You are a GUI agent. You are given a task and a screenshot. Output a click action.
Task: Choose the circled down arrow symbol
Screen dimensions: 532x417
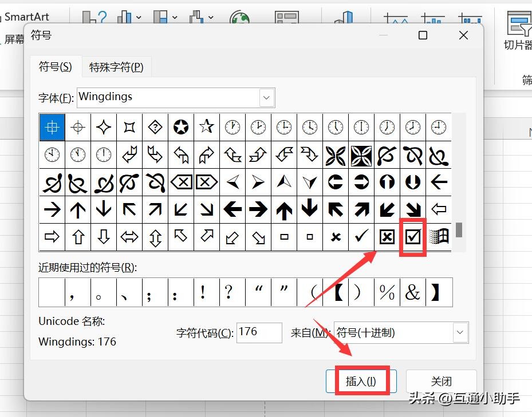click(413, 182)
